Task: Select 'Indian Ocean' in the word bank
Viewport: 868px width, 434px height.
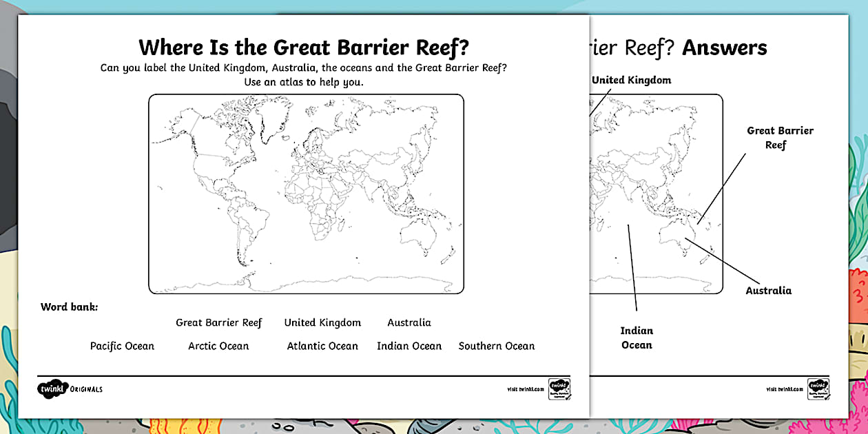Action: 409,346
